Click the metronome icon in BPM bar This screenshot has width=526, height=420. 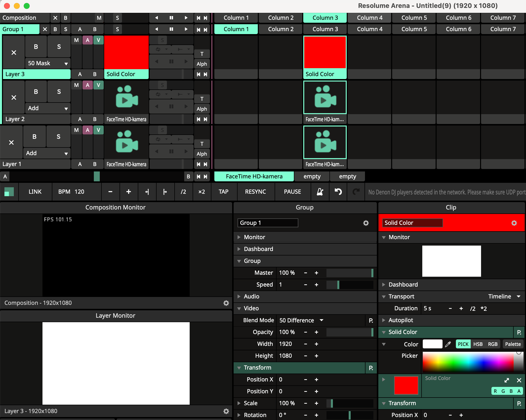[320, 192]
